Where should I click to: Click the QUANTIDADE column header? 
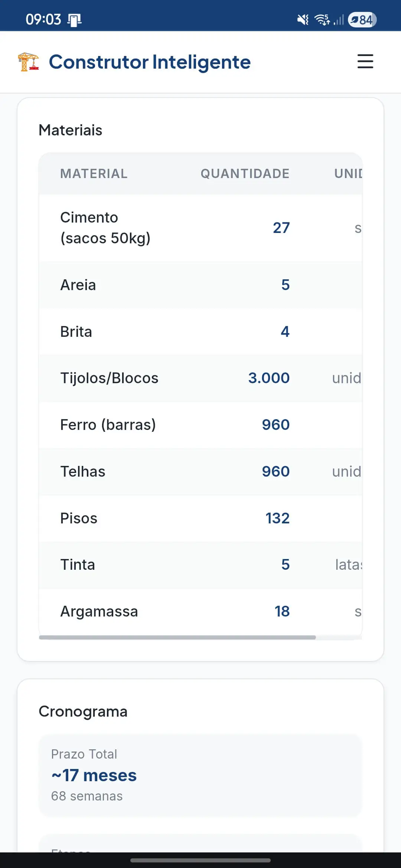[x=245, y=174]
